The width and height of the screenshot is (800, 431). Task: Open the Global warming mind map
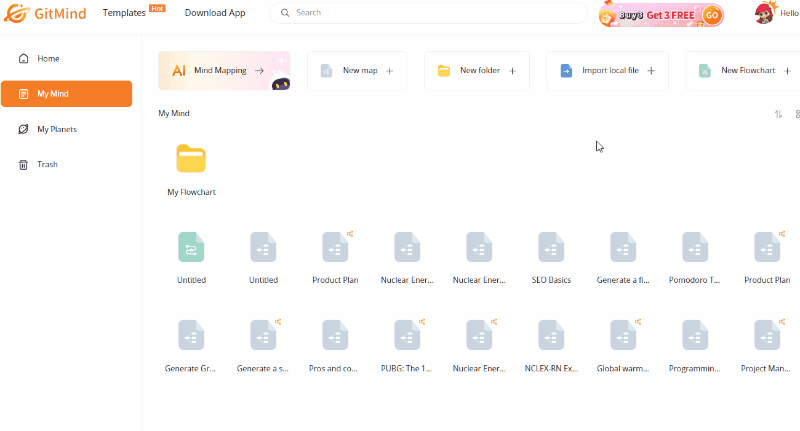pos(623,336)
